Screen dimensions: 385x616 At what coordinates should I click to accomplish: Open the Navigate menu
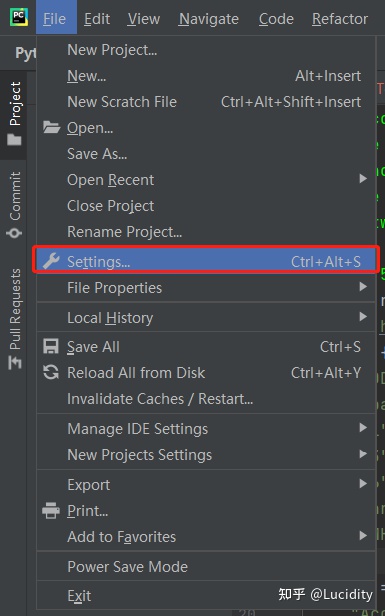pyautogui.click(x=209, y=18)
